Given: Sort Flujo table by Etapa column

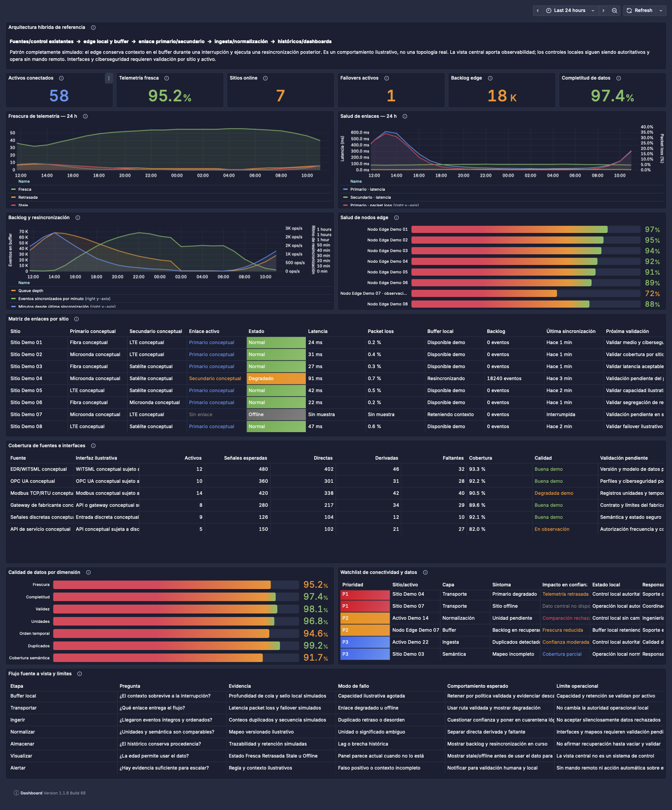Looking at the screenshot, I should pos(17,686).
